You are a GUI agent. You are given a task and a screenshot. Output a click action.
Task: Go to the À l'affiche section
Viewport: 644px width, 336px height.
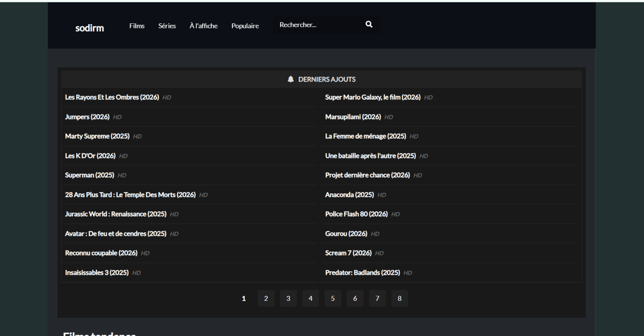[x=203, y=26]
